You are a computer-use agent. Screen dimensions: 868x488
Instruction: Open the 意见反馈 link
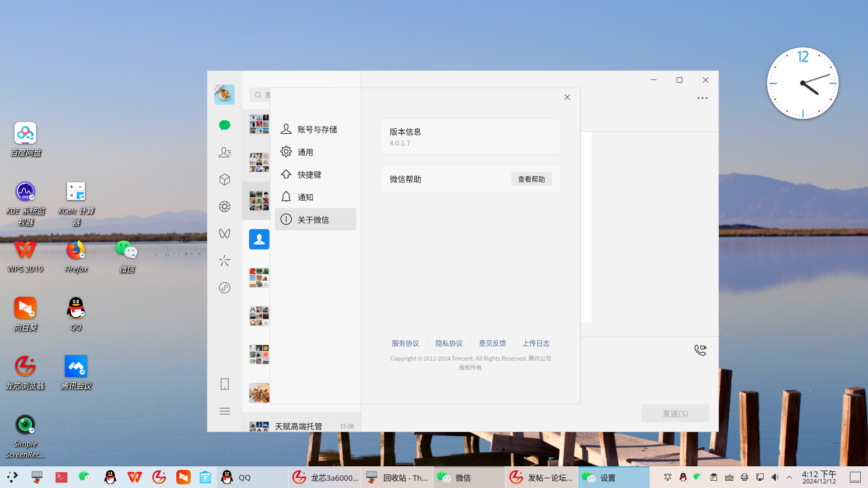(492, 343)
